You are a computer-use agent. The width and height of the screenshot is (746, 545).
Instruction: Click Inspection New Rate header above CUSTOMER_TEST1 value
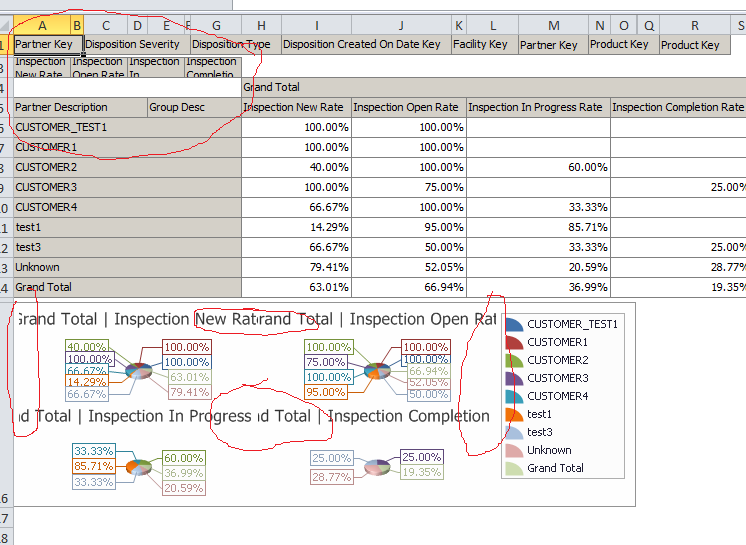point(296,107)
